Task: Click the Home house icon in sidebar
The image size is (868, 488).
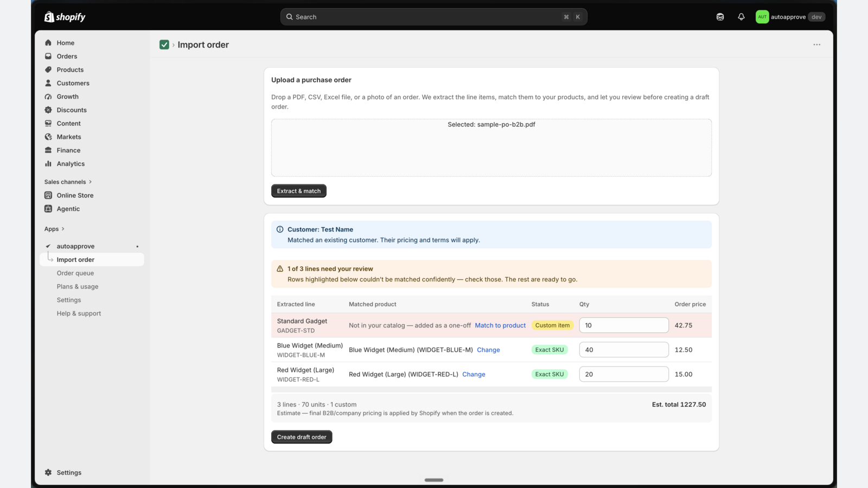Action: 48,43
